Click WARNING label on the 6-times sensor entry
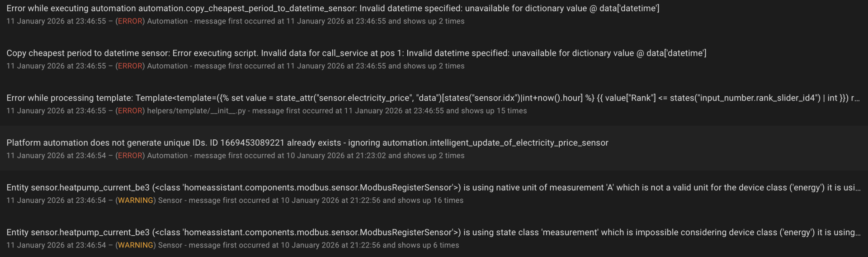The image size is (868, 257). [x=136, y=245]
